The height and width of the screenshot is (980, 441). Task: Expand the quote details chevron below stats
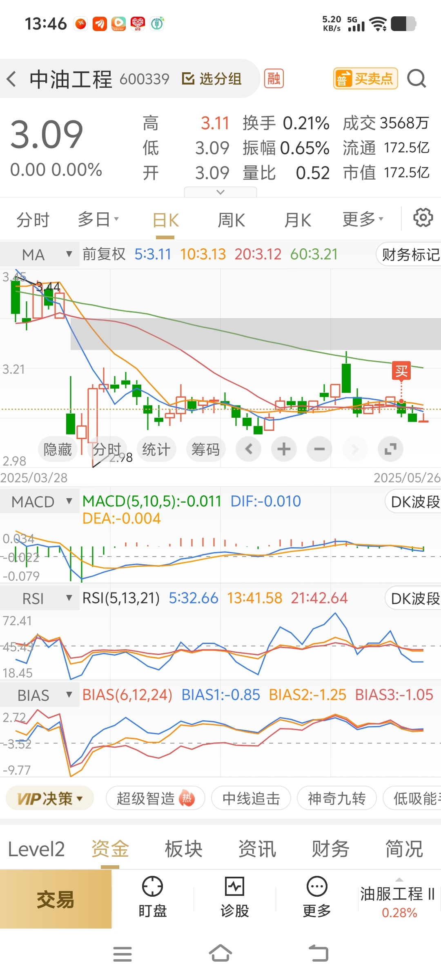coord(220,192)
